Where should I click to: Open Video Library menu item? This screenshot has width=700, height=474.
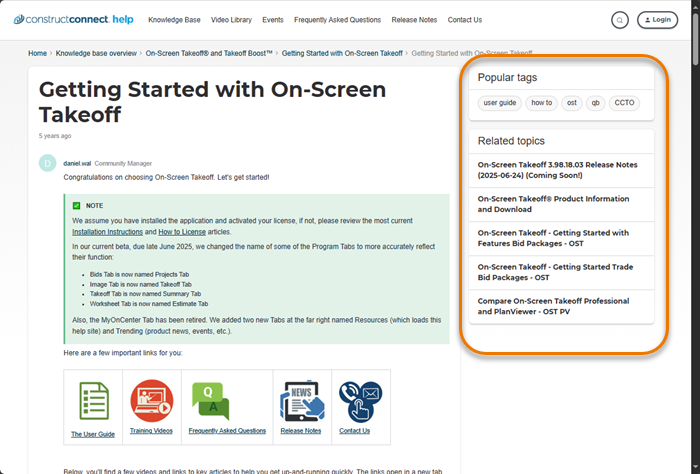coord(231,20)
